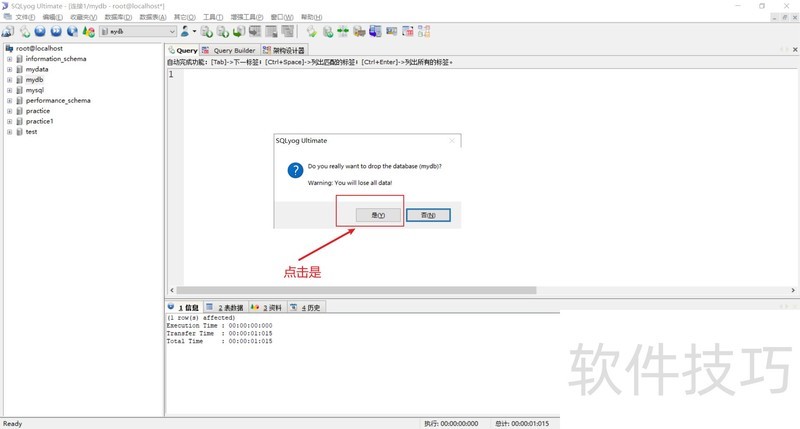
Task: Click the green synchronize arrows toolbar icon
Action: click(343, 32)
